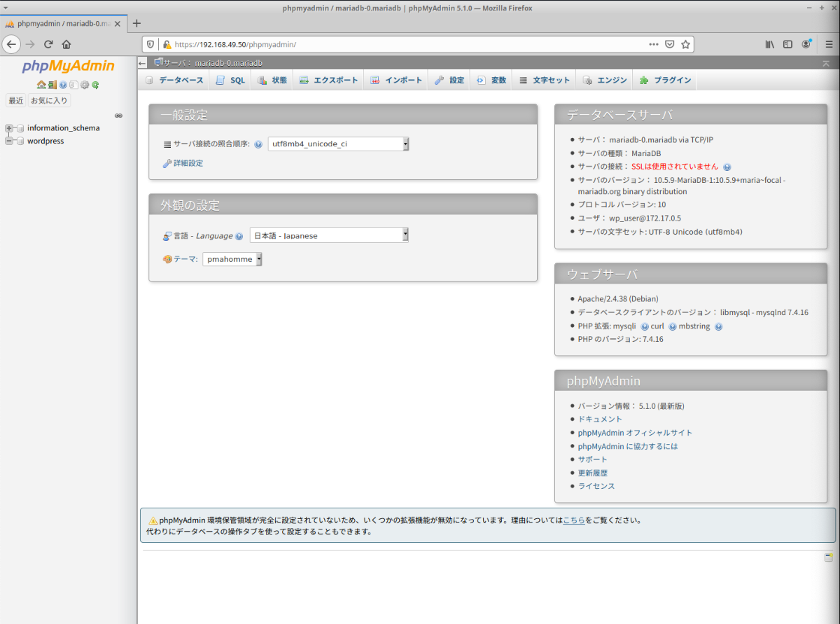This screenshot has height=624, width=840.
Task: Click the Firefox home button
Action: pos(66,44)
